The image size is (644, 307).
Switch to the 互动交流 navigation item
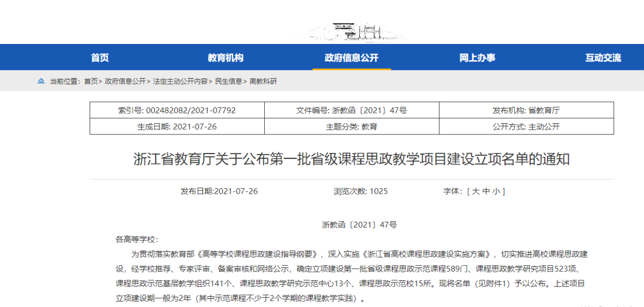tap(603, 58)
